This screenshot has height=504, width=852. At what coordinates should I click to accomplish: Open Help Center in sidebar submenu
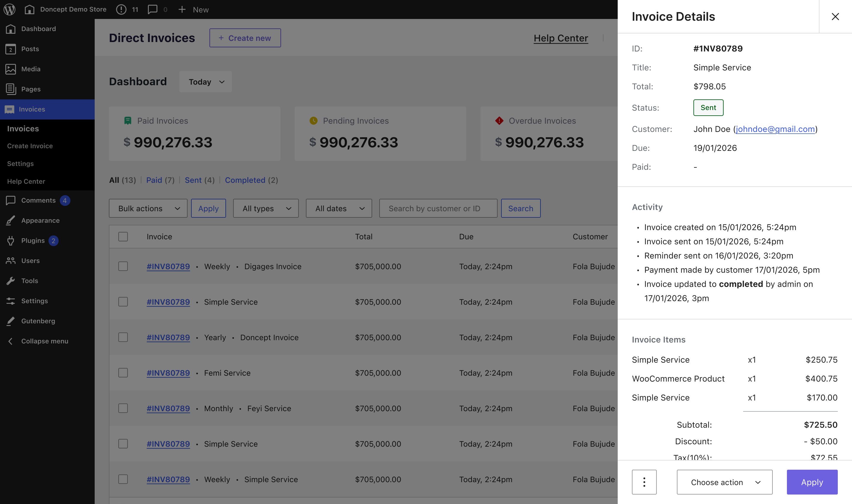tap(26, 181)
